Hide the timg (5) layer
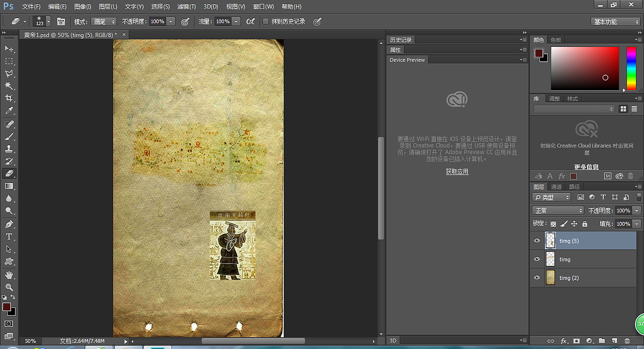 [x=537, y=241]
